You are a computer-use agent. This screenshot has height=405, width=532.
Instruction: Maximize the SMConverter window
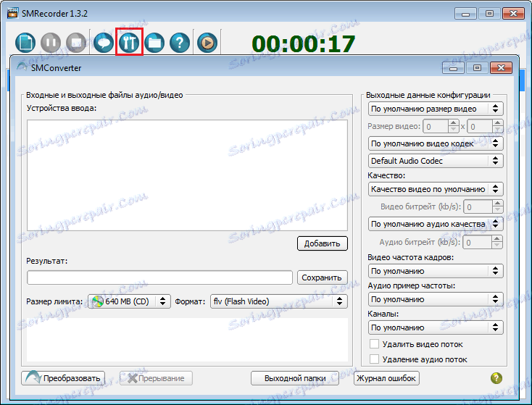(x=477, y=68)
